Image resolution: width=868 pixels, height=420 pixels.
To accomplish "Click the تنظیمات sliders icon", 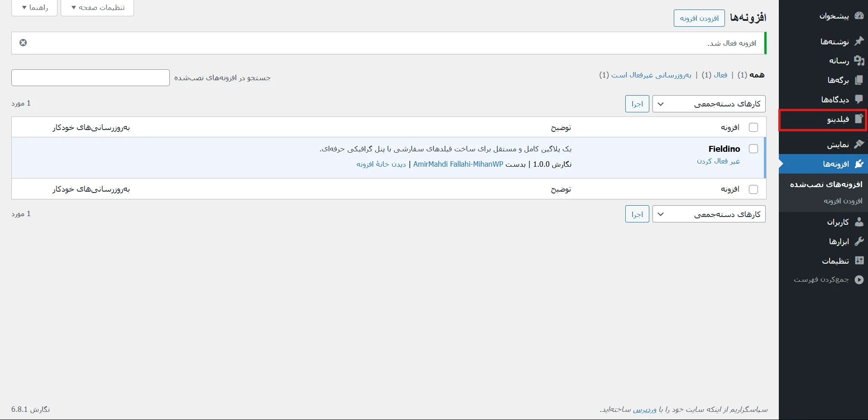I will [859, 261].
